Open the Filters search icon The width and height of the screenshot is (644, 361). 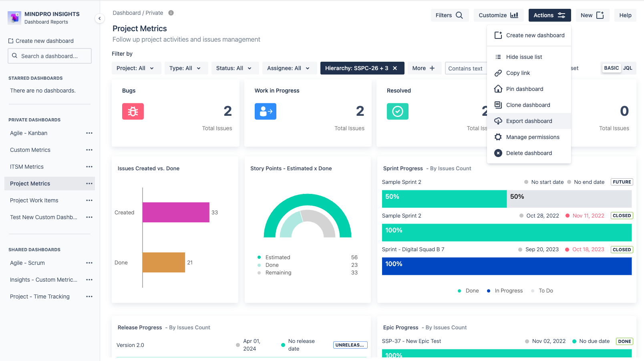(x=460, y=15)
